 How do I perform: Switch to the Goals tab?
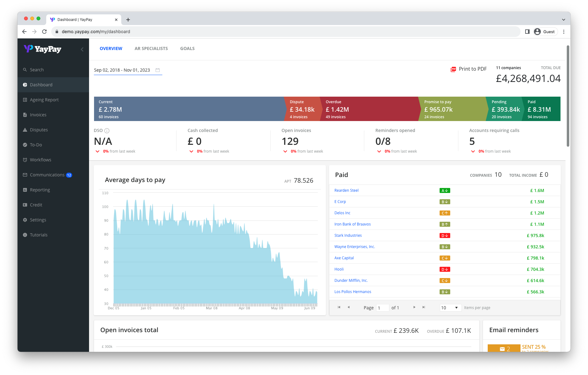tap(187, 48)
